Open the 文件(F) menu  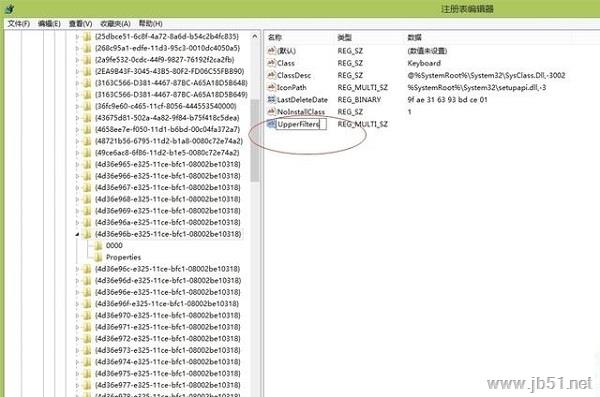pos(19,24)
